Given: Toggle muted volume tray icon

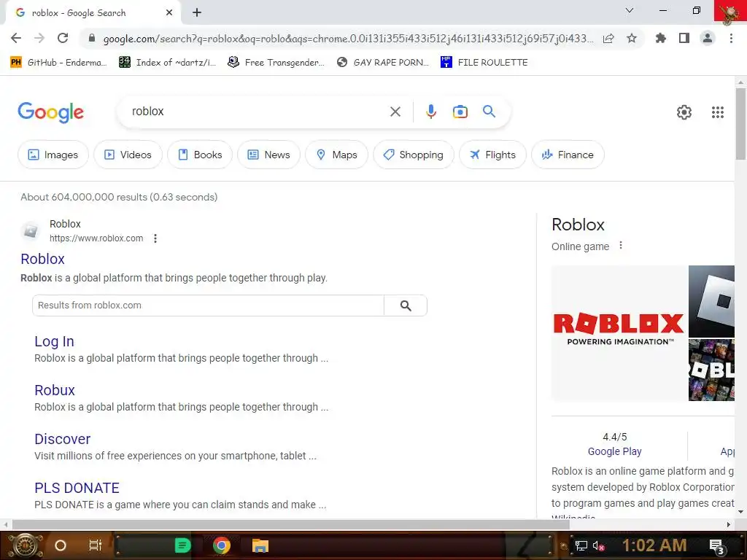Looking at the screenshot, I should [599, 545].
